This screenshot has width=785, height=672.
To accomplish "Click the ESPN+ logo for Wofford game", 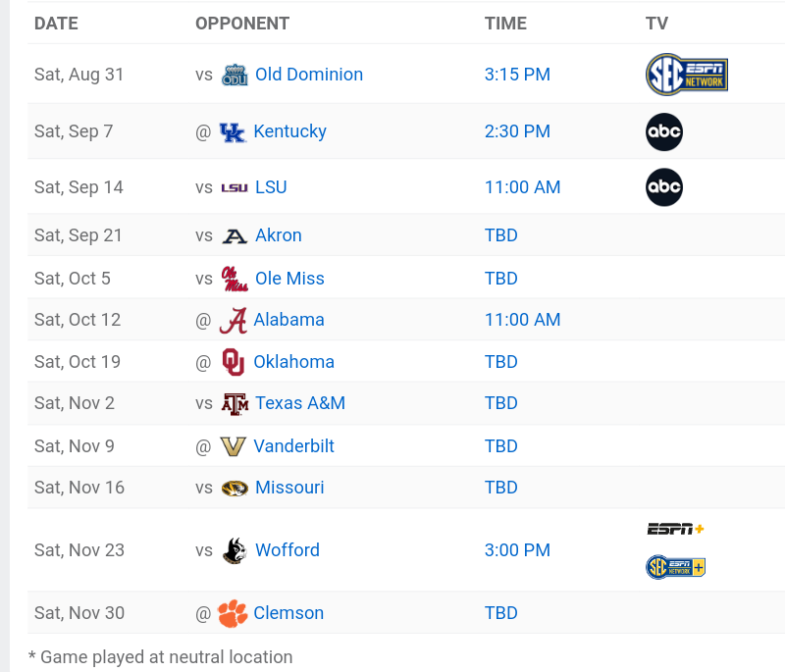I will [x=675, y=529].
